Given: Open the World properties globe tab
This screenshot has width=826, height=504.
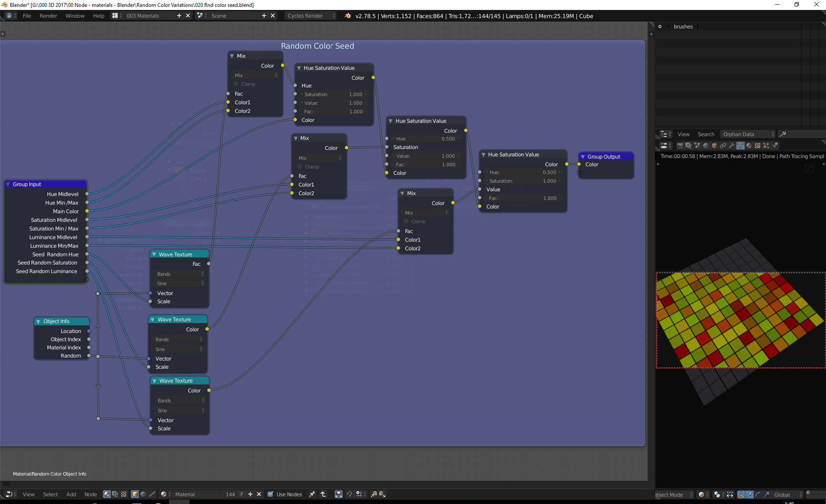Looking at the screenshot, I should (x=706, y=146).
